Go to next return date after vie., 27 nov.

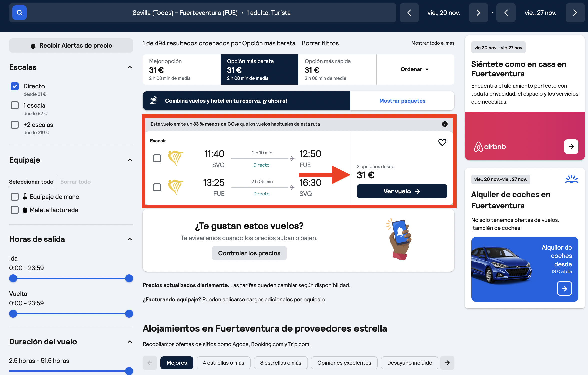coord(575,13)
